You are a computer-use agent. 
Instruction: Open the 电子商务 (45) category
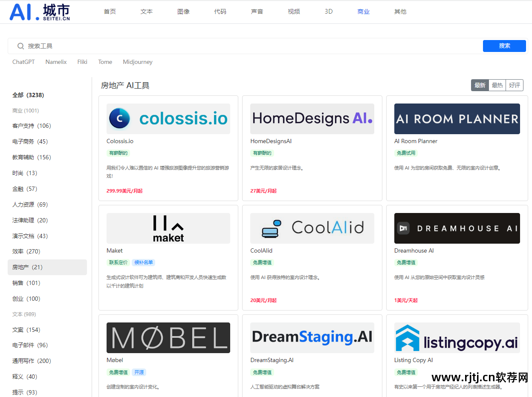click(30, 141)
